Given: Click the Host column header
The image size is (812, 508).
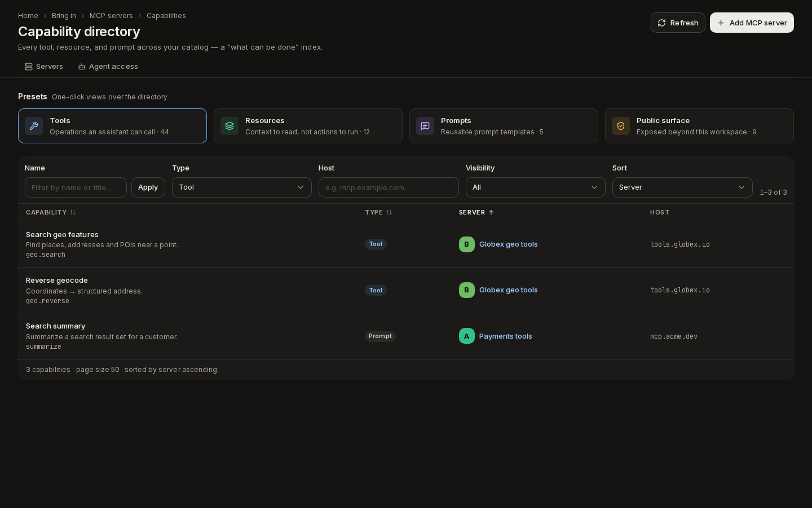Looking at the screenshot, I should [x=660, y=212].
